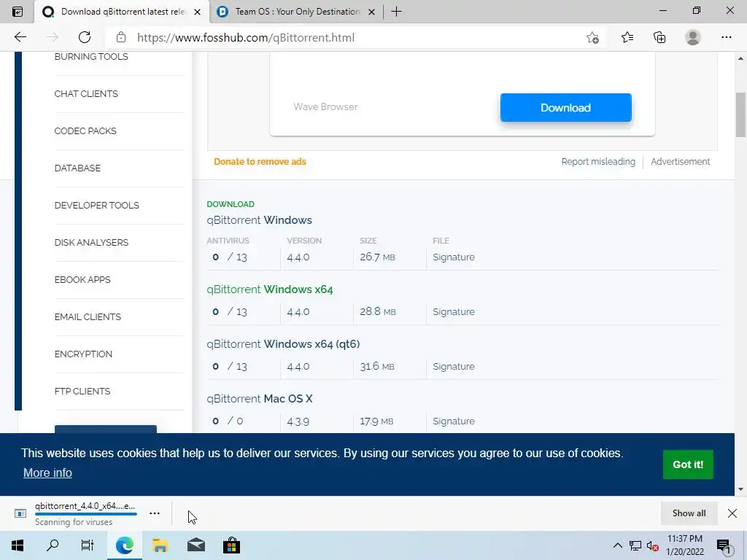
Task: Open the BURNING TOOLS category
Action: tap(91, 57)
